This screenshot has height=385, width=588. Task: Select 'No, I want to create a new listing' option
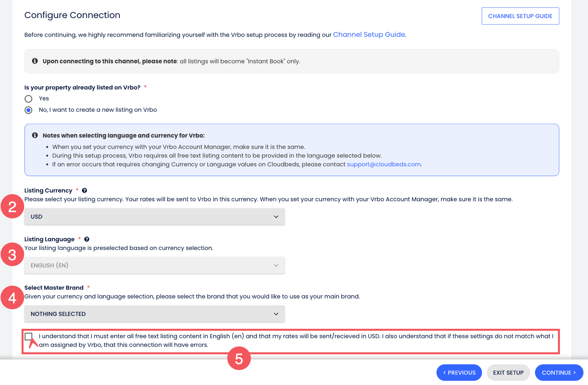pos(28,110)
